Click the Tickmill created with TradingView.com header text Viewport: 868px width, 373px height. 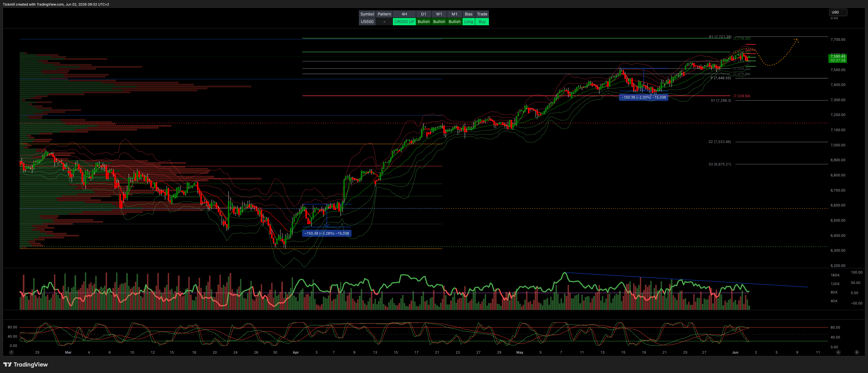coord(56,4)
